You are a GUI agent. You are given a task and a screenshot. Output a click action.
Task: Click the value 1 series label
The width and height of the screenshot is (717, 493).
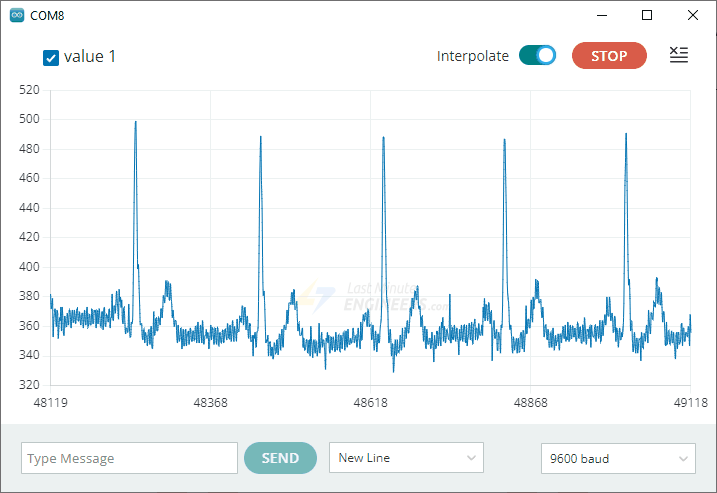coord(90,56)
